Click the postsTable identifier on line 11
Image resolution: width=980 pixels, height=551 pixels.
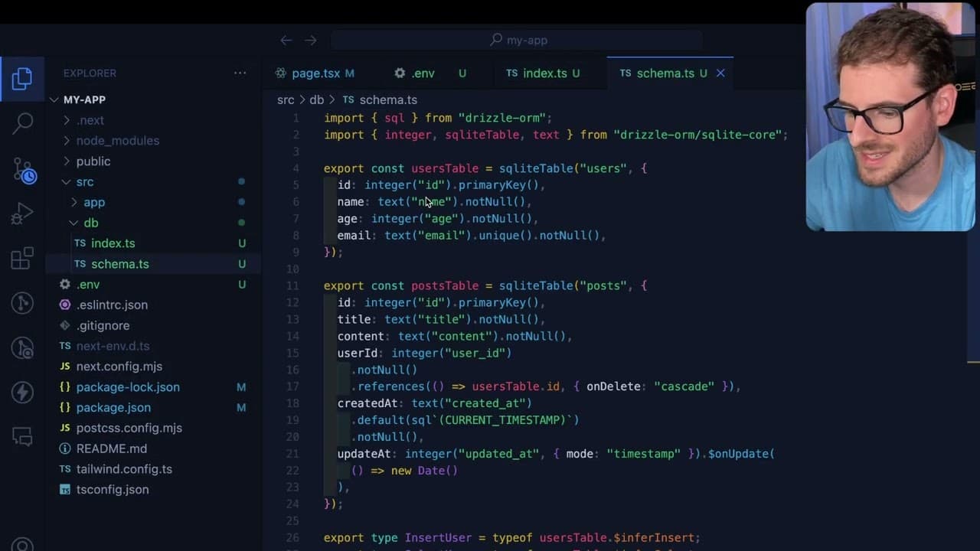(x=445, y=286)
